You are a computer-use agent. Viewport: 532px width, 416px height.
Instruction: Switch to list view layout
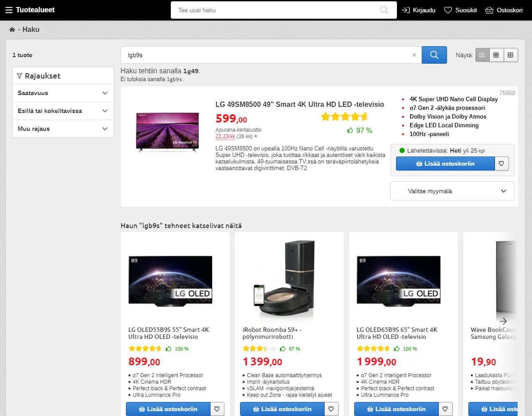(x=482, y=55)
